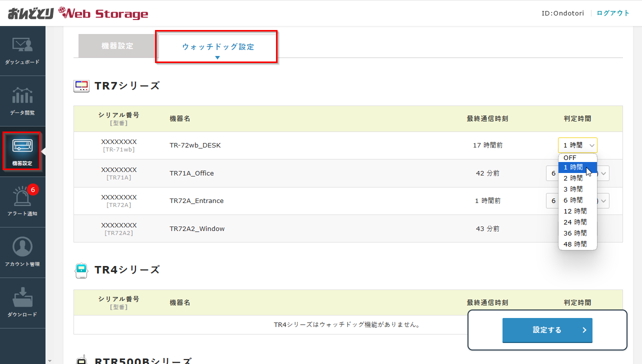Choose 24 時間 in the dropdown list
642x364 pixels.
click(x=577, y=222)
